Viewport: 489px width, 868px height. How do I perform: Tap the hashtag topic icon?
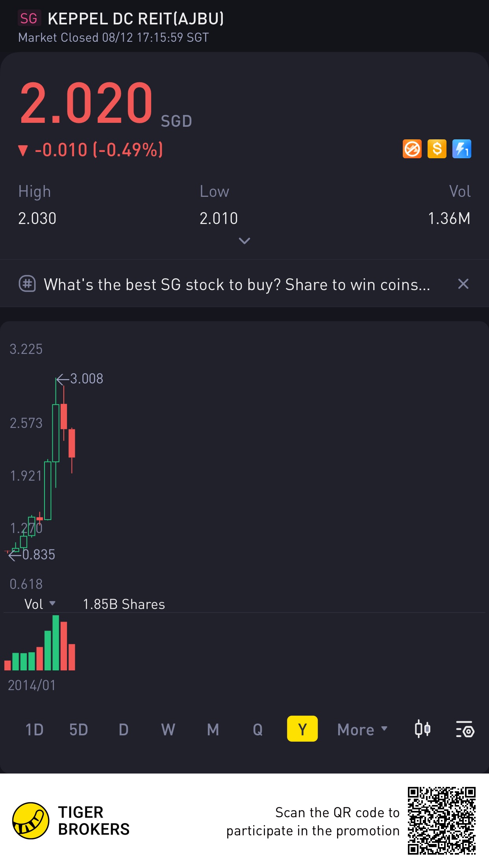point(27,284)
